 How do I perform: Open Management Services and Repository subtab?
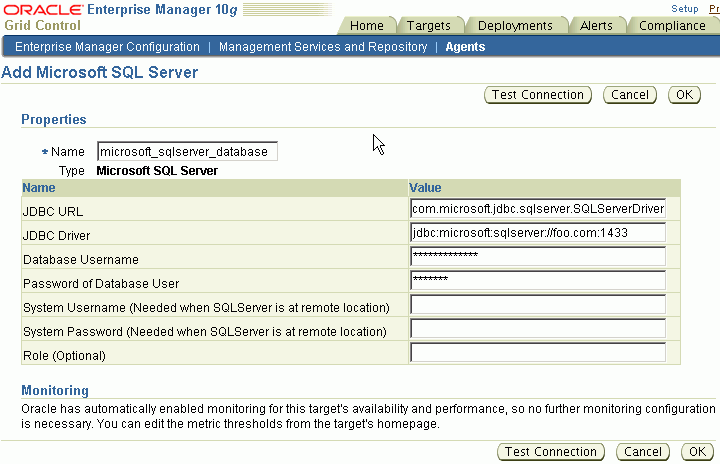323,47
